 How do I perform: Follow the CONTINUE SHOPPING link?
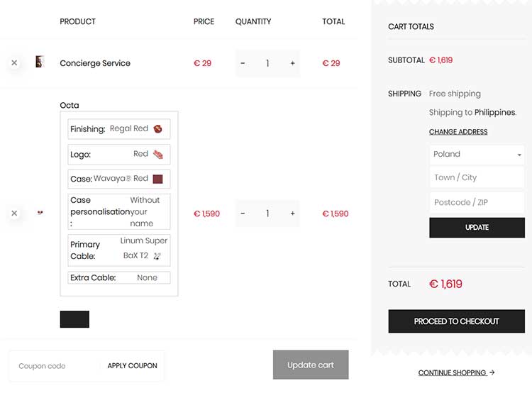456,372
